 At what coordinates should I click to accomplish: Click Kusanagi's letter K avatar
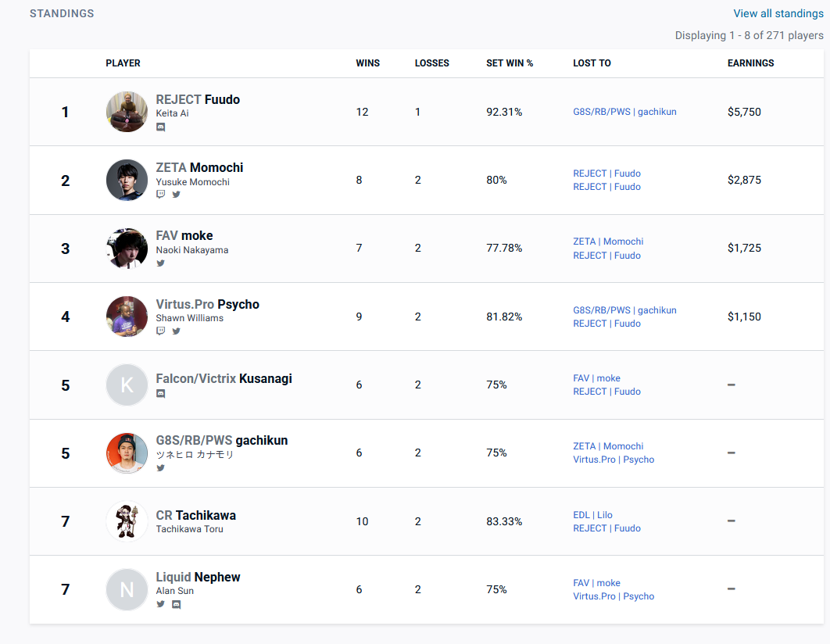127,385
